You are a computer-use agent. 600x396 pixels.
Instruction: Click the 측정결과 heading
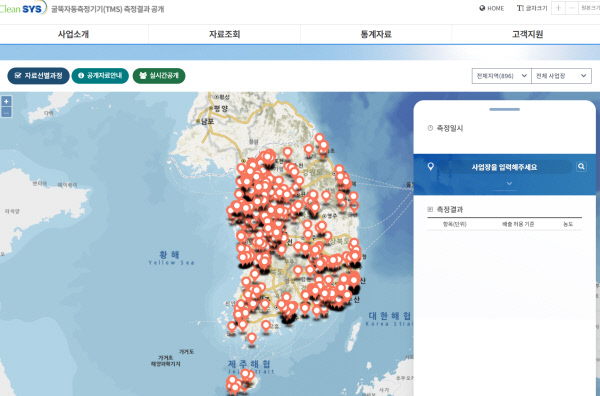click(x=450, y=209)
